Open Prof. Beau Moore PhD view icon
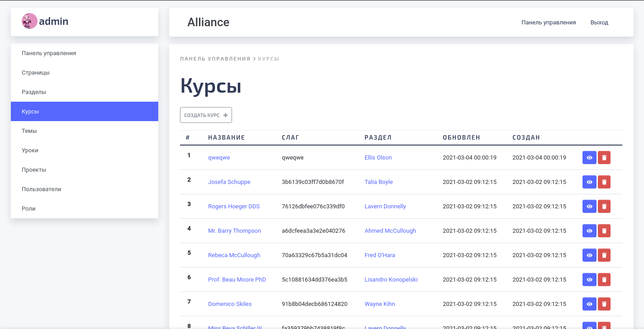This screenshot has height=329, width=644. tap(589, 280)
